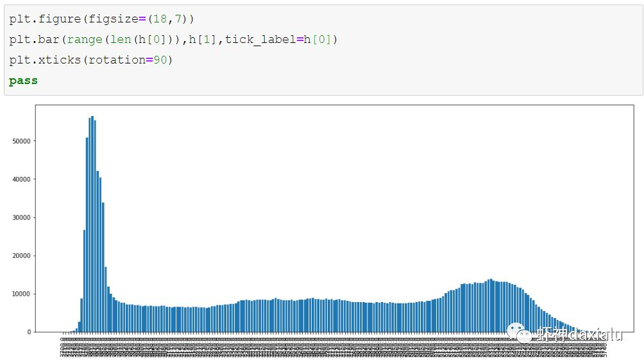The height and width of the screenshot is (363, 644).
Task: Click the plt.xticks(rotation=90) code line
Action: [91, 60]
